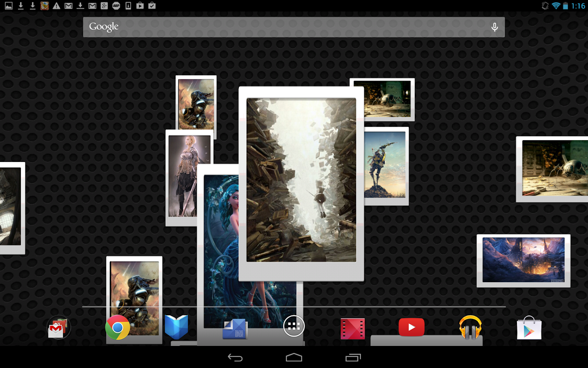
Task: Tap the Google+ notification icon
Action: point(104,6)
